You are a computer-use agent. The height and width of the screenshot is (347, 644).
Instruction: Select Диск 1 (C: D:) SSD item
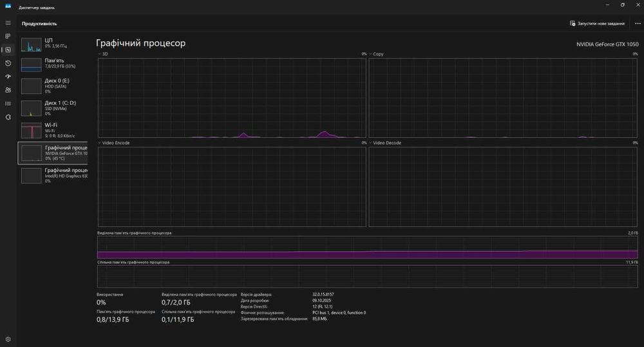click(x=54, y=108)
